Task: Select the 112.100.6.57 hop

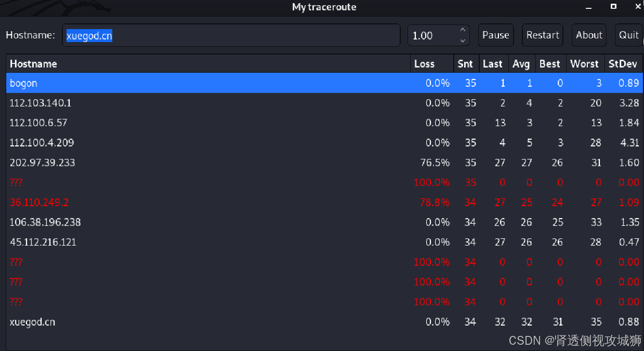Action: click(x=324, y=123)
